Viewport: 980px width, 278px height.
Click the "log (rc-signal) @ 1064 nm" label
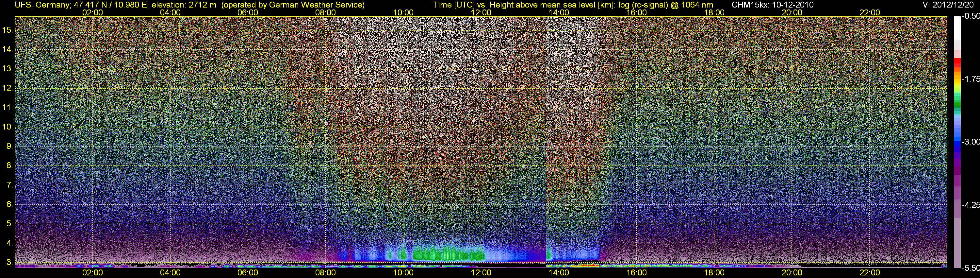click(666, 5)
